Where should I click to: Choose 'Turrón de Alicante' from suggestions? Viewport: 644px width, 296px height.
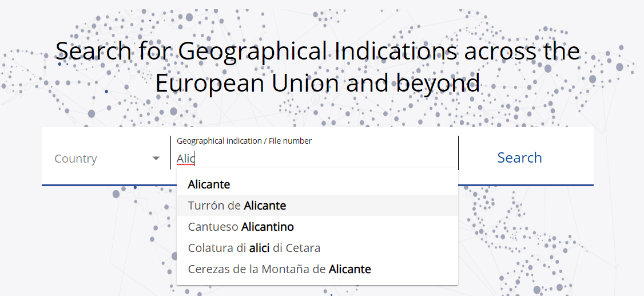coord(317,205)
